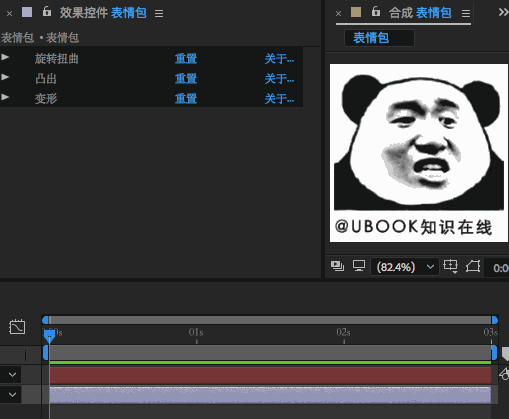Viewport: 509px width, 419px height.
Task: Reset the 凸出 effect
Action: [x=186, y=79]
